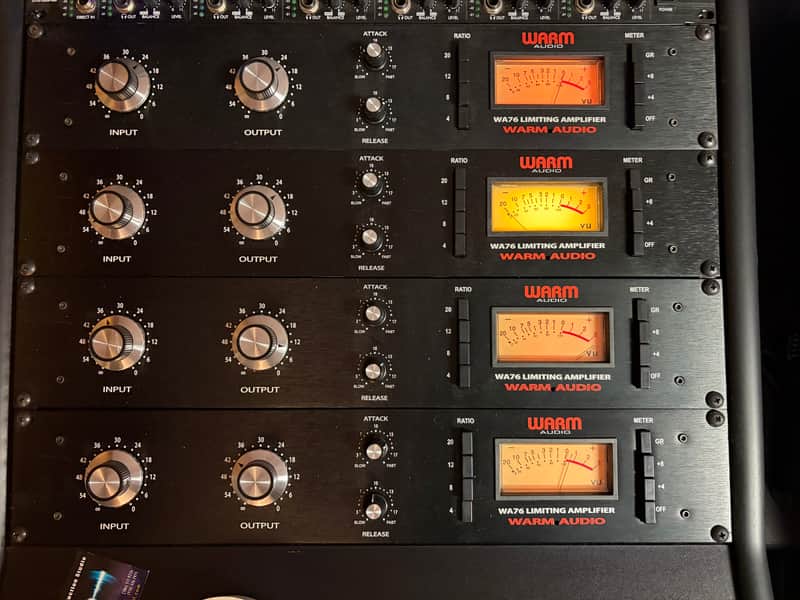Select ratio 8 on the top WA76
800x600 pixels.
pyautogui.click(x=464, y=96)
